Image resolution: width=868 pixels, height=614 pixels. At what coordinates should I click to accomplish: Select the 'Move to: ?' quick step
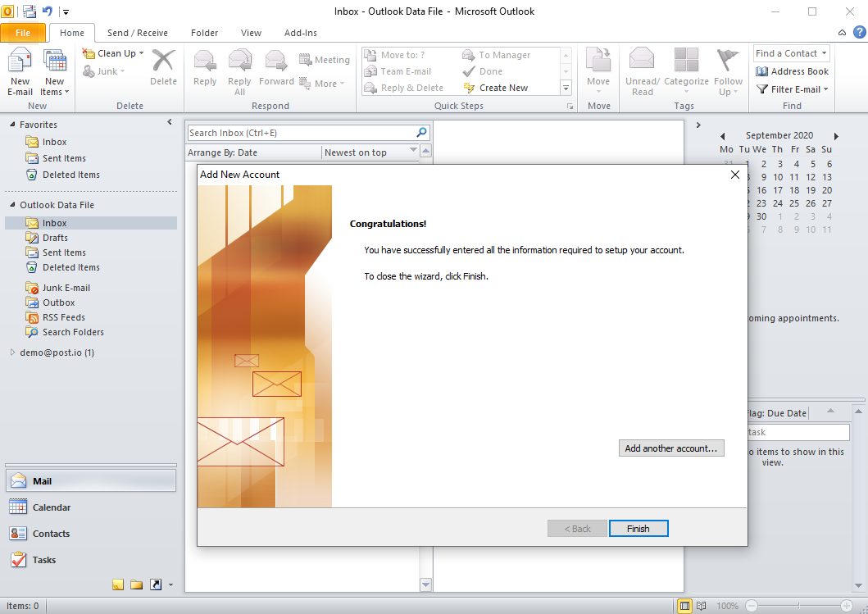click(x=394, y=55)
